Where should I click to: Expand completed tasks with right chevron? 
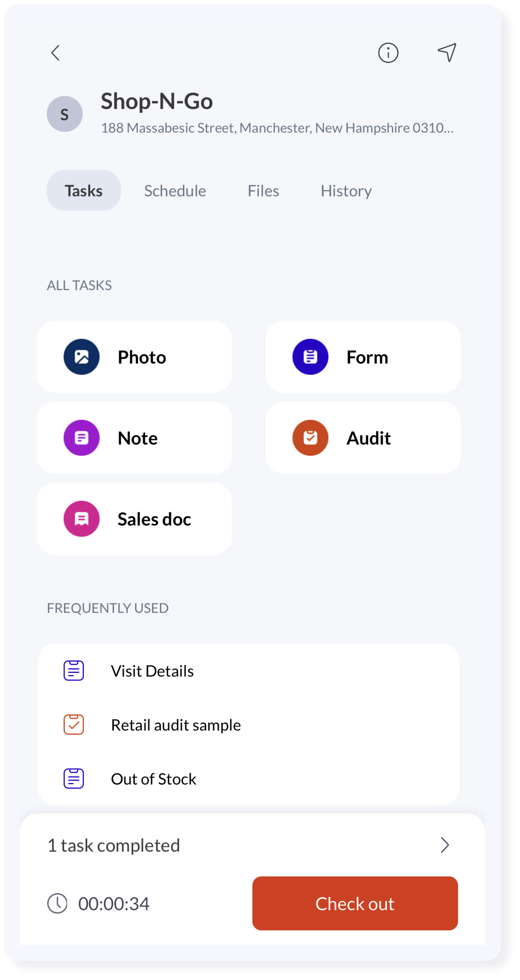click(445, 845)
